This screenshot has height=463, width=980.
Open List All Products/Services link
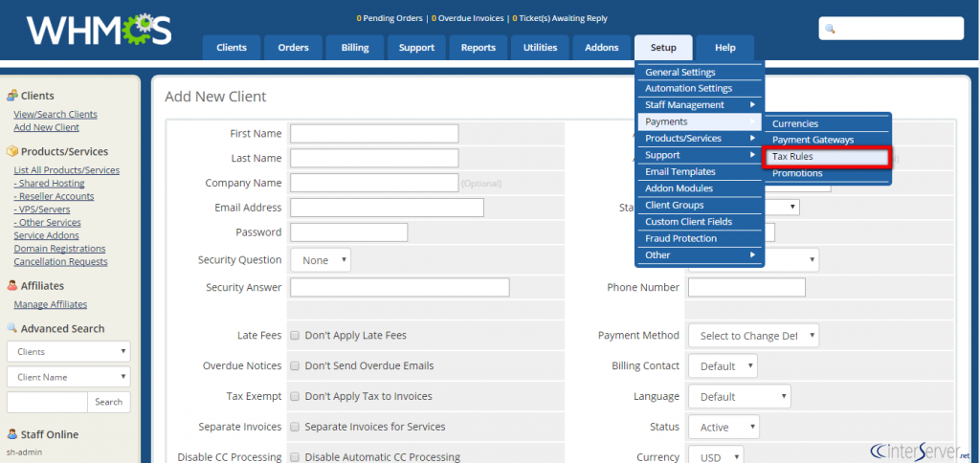[67, 170]
